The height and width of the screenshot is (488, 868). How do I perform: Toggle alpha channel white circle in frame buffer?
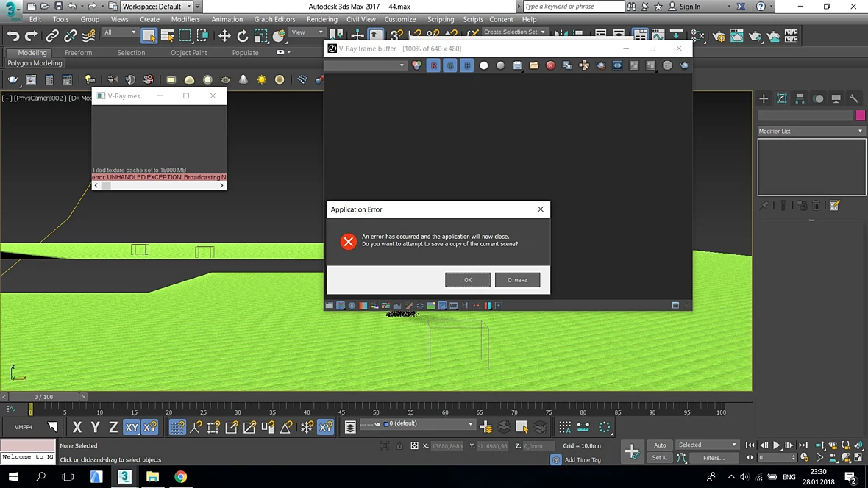[x=484, y=65]
